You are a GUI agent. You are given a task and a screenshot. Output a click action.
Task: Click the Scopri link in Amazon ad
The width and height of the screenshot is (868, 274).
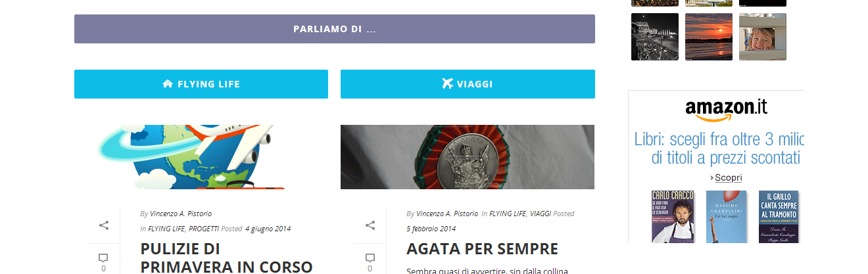coord(728,177)
